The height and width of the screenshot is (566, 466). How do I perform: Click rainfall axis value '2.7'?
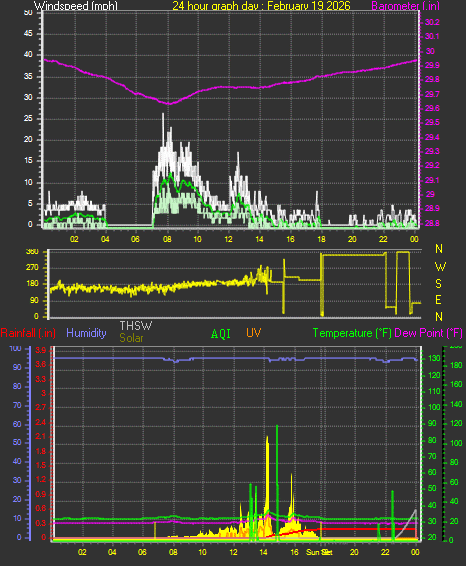[x=41, y=408]
